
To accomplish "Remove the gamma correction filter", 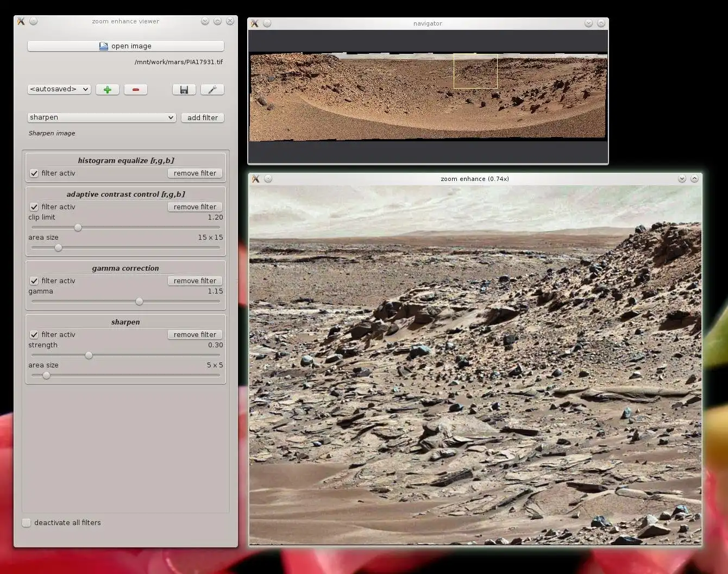I will coord(195,281).
